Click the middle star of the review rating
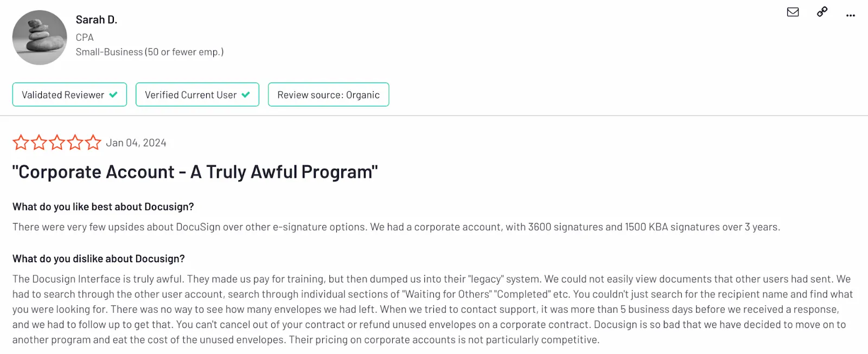Viewport: 868px width, 354px height. click(x=57, y=142)
